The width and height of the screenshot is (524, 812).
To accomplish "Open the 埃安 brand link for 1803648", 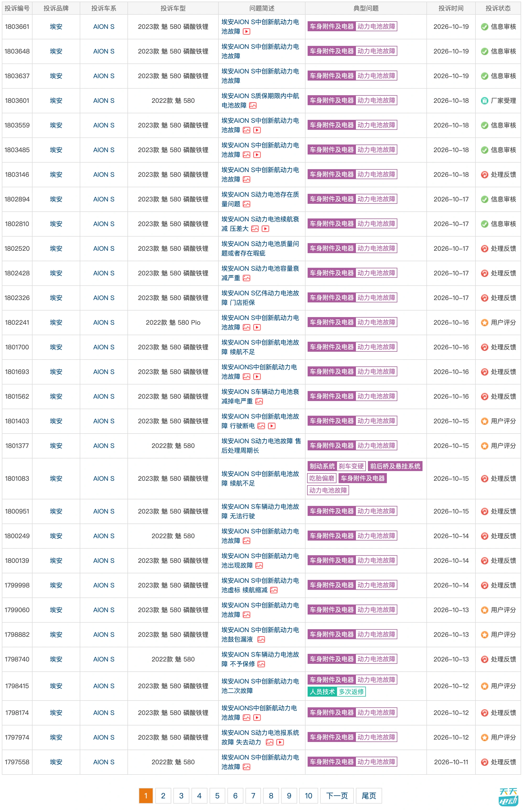I will point(56,51).
